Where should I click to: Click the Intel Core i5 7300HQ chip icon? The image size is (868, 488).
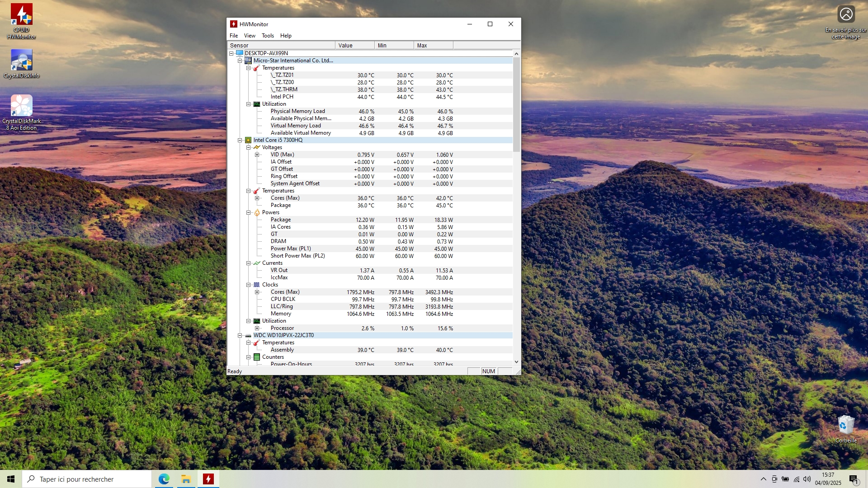pyautogui.click(x=248, y=140)
